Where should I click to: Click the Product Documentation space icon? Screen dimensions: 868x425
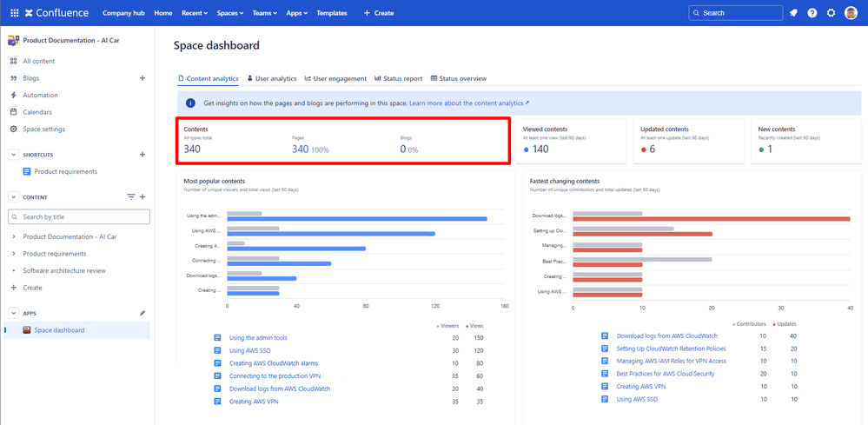(x=13, y=40)
